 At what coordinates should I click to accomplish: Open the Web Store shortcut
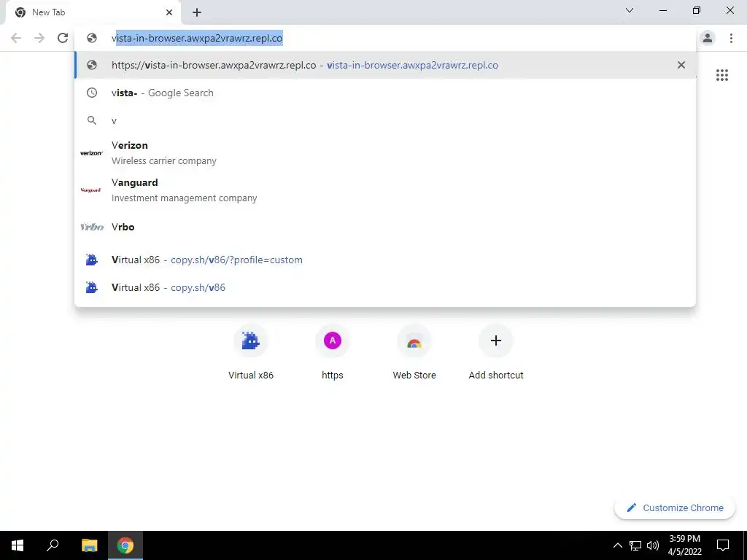point(414,353)
